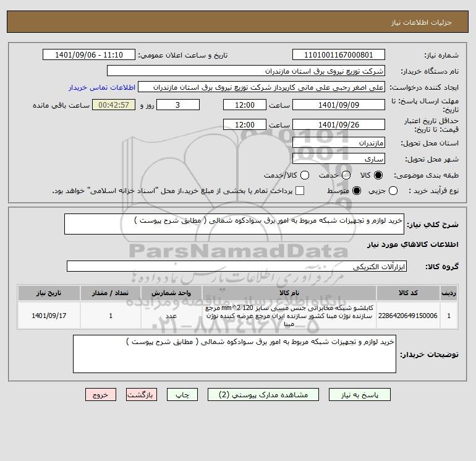Viewport: 476px width, 461px height.
Task: Click the remaining days field showing 3
Action: 178,105
